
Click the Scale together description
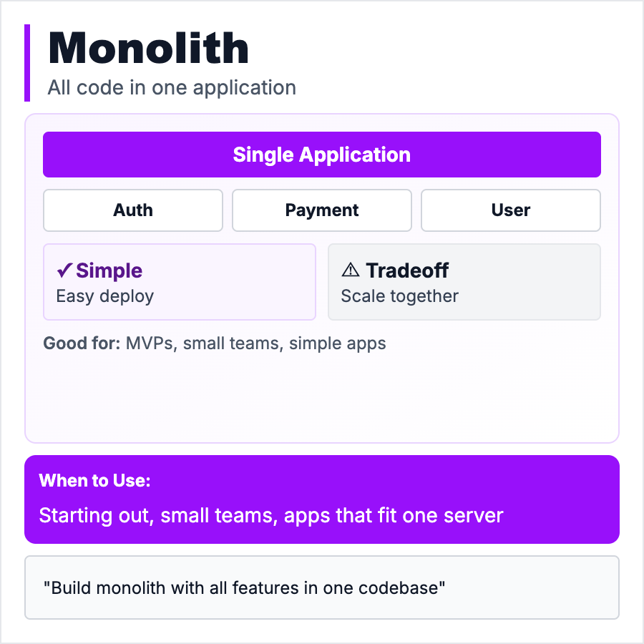tap(399, 296)
